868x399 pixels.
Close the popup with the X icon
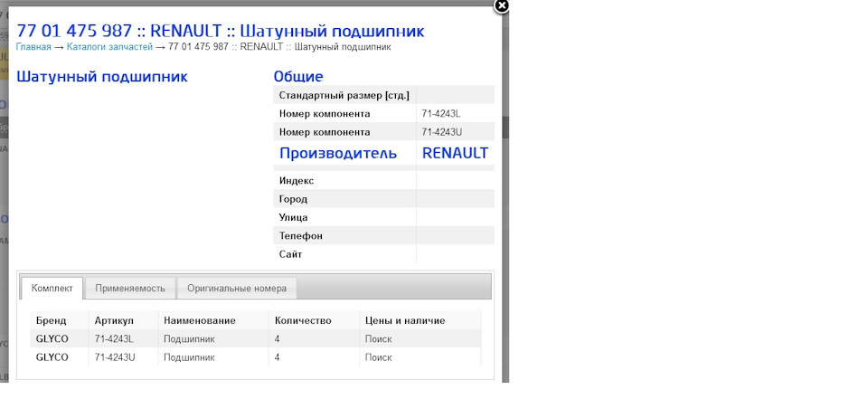[x=501, y=6]
